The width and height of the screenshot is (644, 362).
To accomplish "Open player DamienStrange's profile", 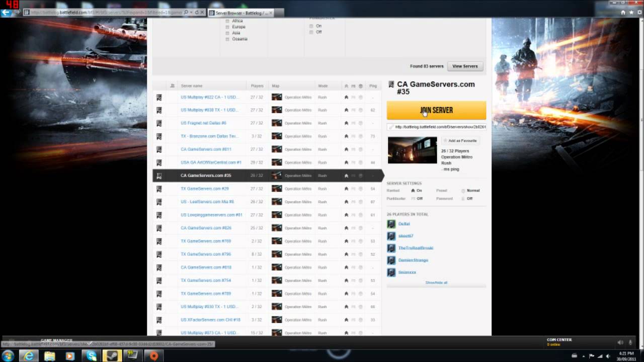I will pyautogui.click(x=413, y=260).
